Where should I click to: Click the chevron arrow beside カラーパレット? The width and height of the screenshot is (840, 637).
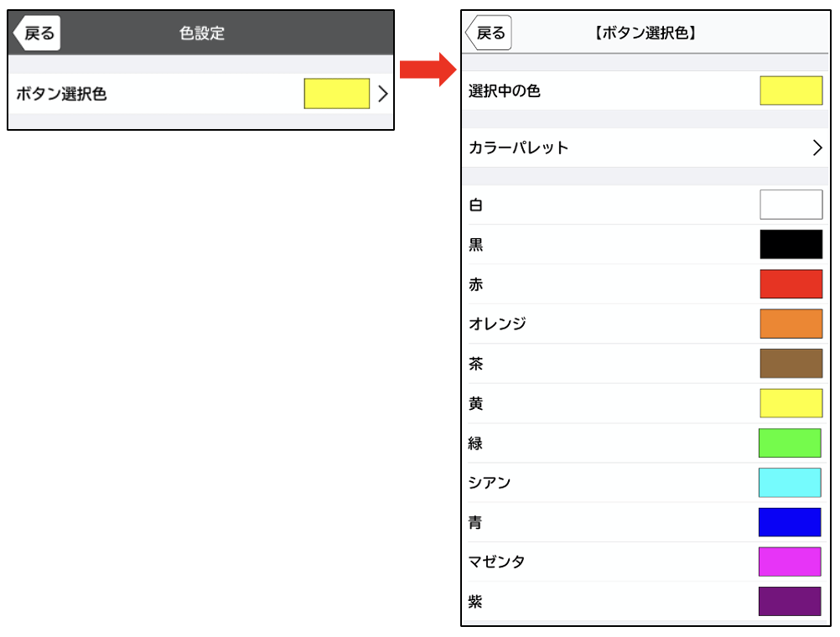(817, 148)
